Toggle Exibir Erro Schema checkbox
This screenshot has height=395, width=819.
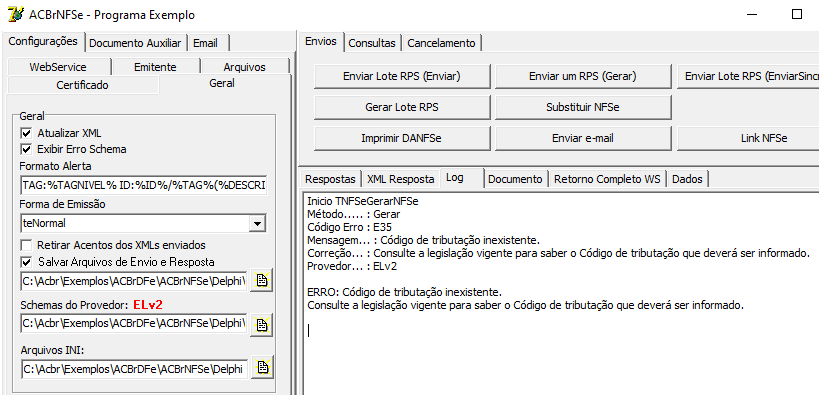coord(26,149)
